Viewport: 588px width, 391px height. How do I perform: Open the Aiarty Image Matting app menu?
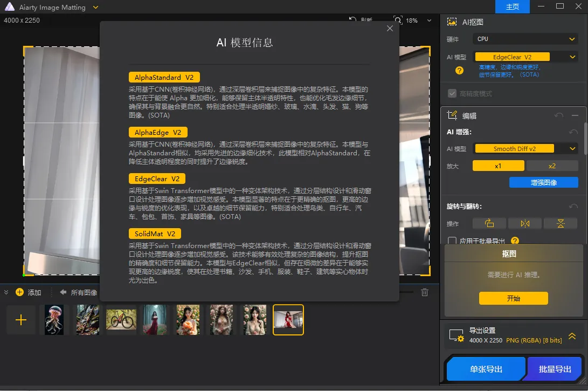[95, 7]
